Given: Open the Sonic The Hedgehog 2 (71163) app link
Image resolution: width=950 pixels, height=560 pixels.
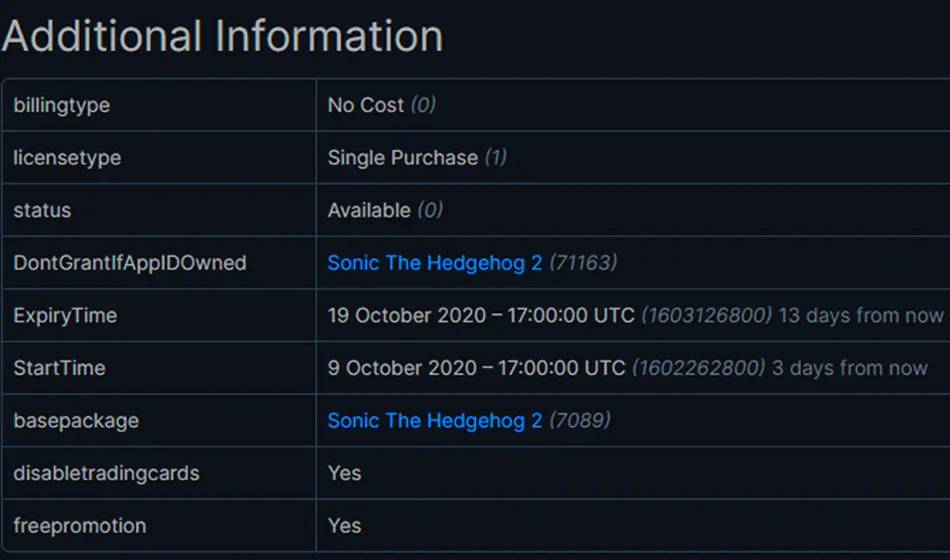Looking at the screenshot, I should tap(433, 263).
